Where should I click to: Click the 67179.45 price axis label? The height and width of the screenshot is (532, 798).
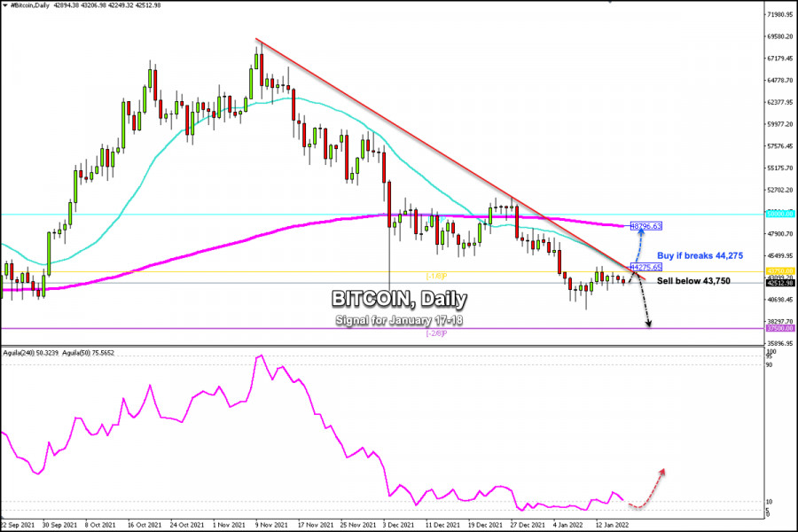pos(779,59)
